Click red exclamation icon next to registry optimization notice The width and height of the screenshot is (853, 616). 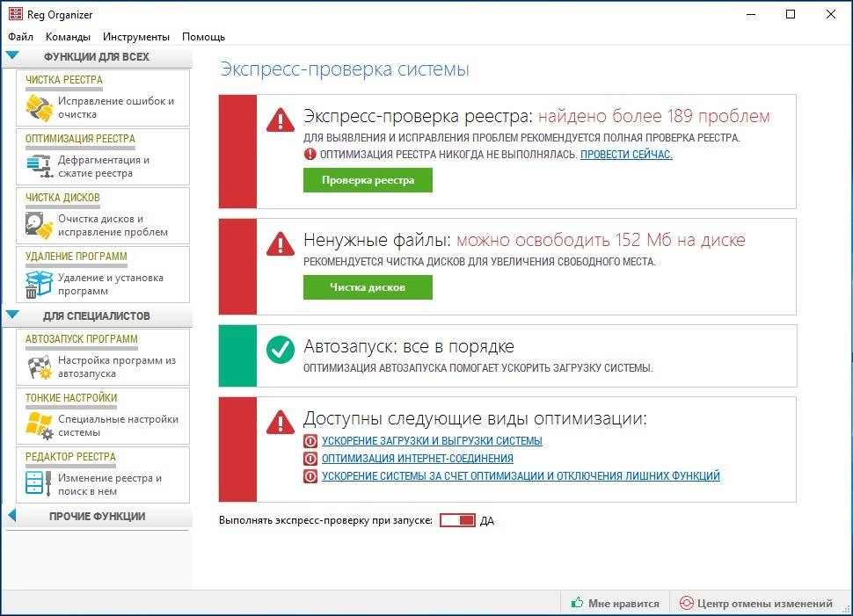[310, 154]
